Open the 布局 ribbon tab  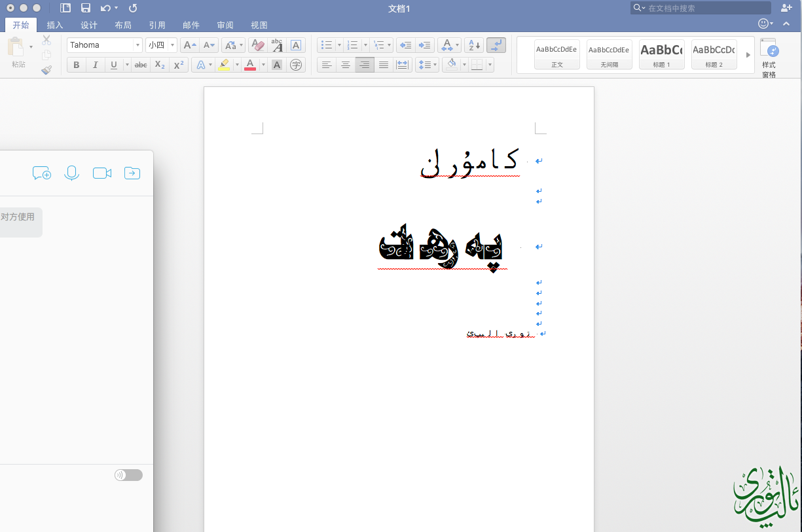tap(123, 26)
